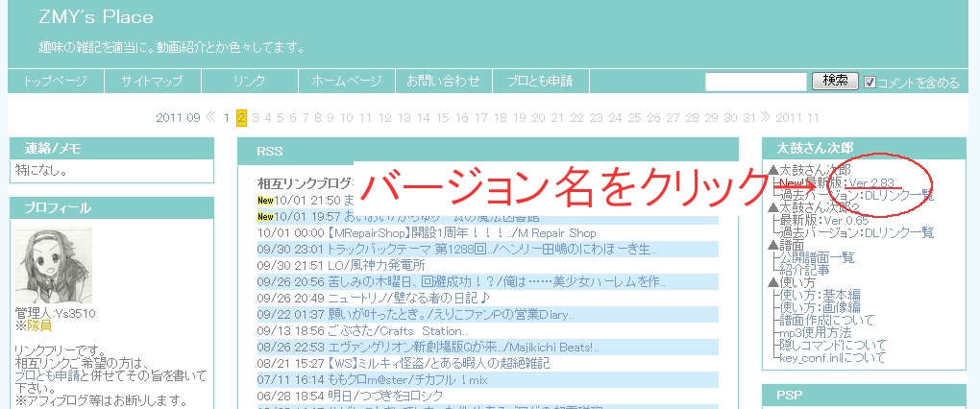Open the サイトマップ nav item
The image size is (980, 409).
click(x=152, y=81)
